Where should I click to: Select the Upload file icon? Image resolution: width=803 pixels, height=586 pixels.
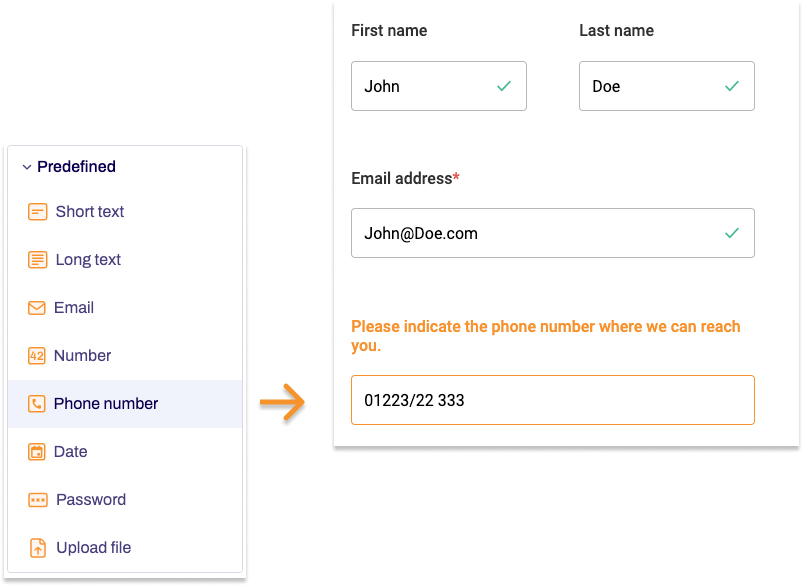tap(37, 547)
